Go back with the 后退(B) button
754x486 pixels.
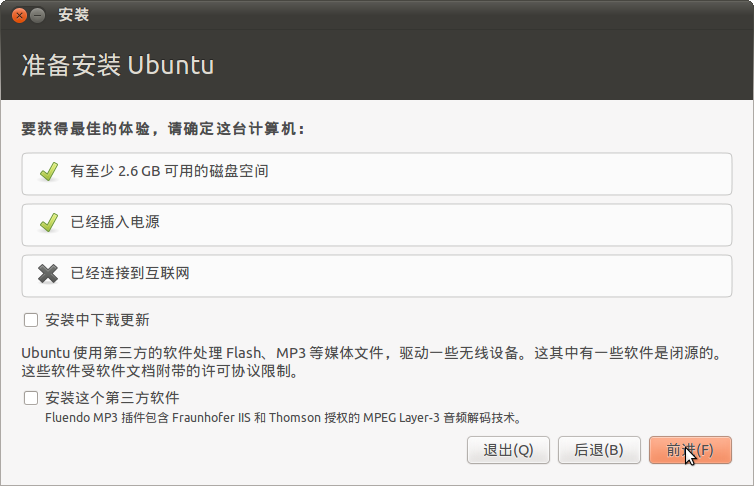599,450
